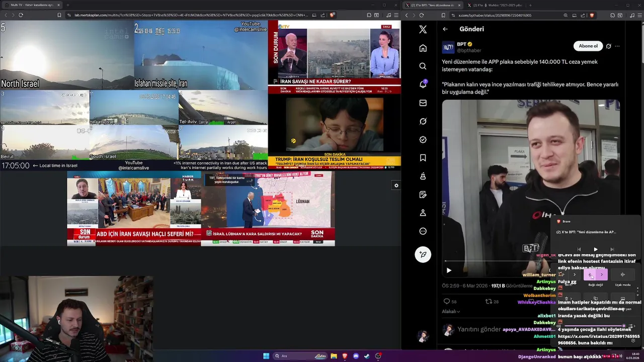This screenshot has width=644, height=362.
Task: Open post three-dots menu next to Abone ol
Action: 617,46
